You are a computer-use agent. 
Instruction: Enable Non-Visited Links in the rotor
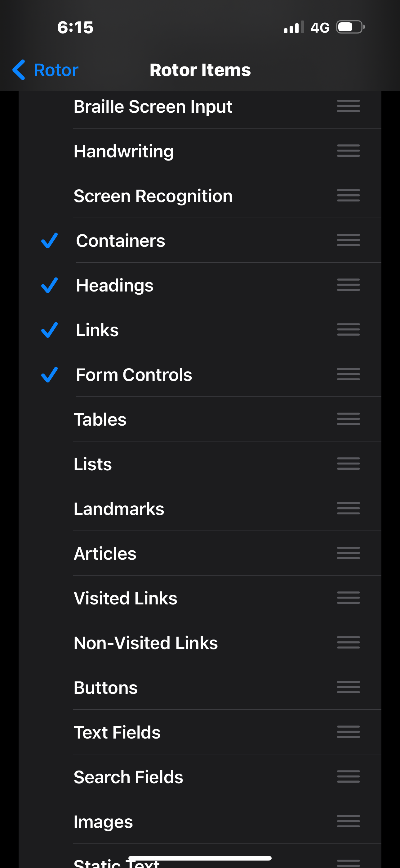point(145,643)
